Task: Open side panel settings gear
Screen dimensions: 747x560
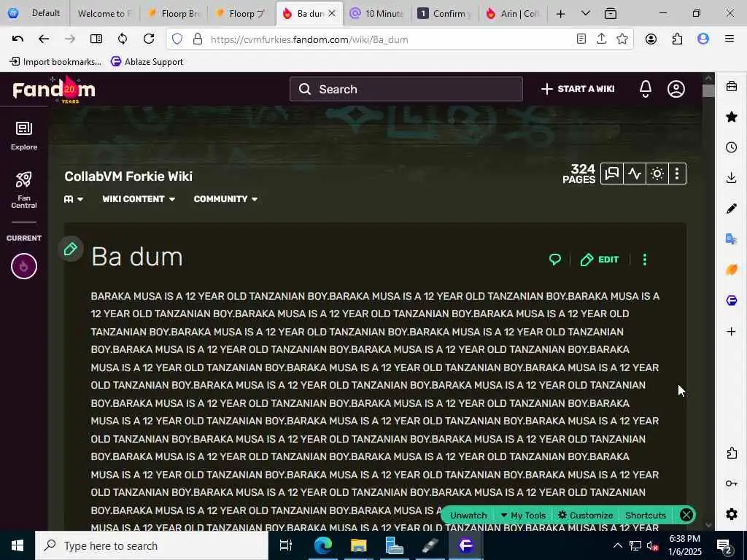Action: click(x=731, y=514)
